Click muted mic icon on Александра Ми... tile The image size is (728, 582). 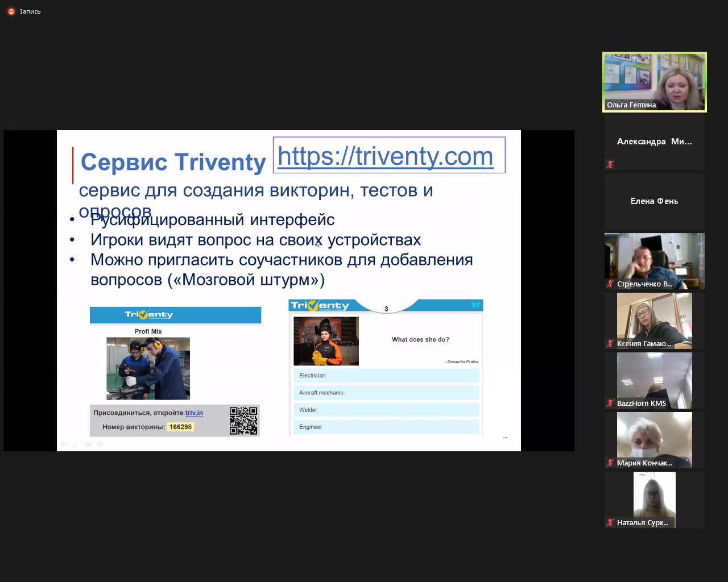(x=610, y=164)
